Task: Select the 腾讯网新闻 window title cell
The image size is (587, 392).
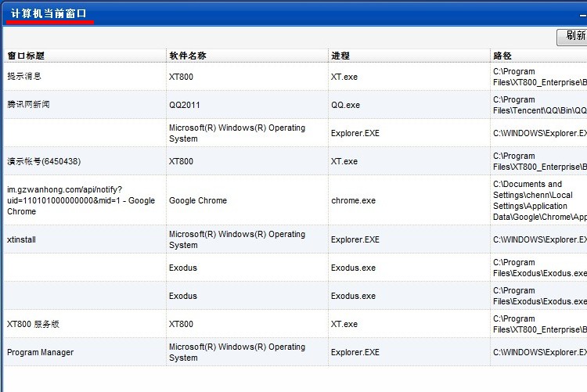Action: [x=85, y=105]
